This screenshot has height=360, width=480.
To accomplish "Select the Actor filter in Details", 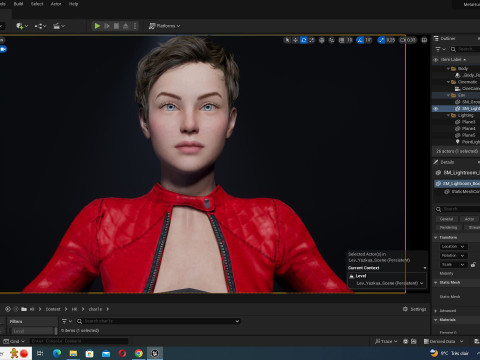I will coord(469,219).
